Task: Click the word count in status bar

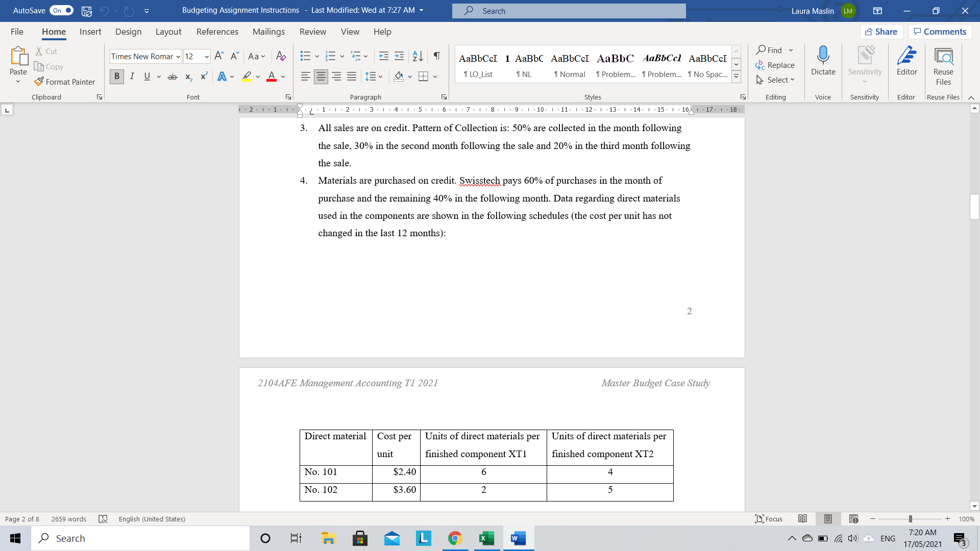Action: point(68,519)
